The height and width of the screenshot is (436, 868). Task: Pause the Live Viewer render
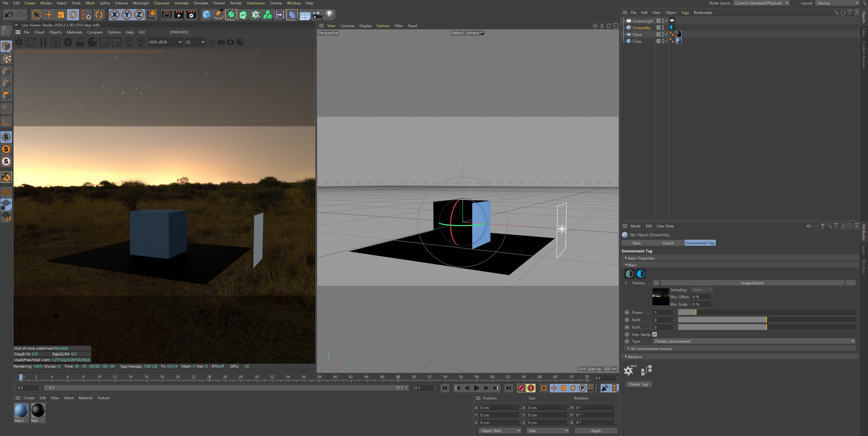(x=43, y=42)
